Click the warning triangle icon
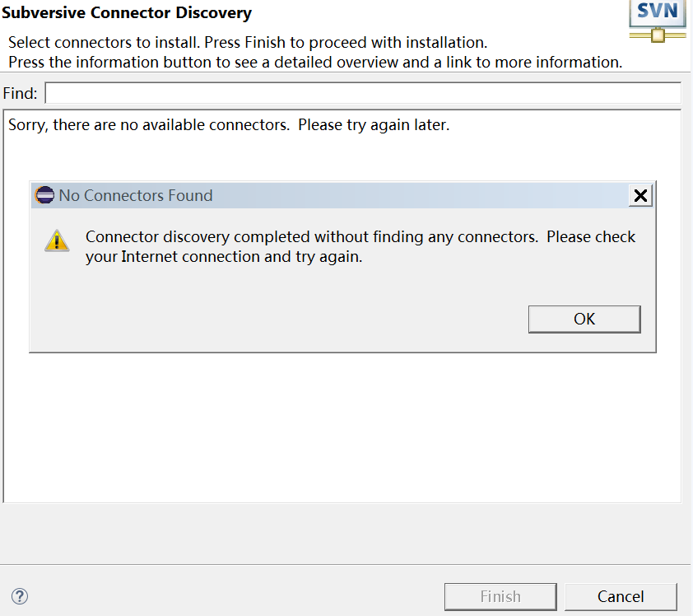Screen dimensions: 693x616 [57, 240]
